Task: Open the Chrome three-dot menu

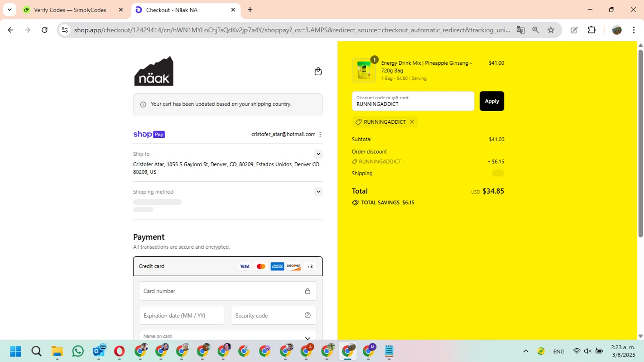Action: click(x=634, y=30)
